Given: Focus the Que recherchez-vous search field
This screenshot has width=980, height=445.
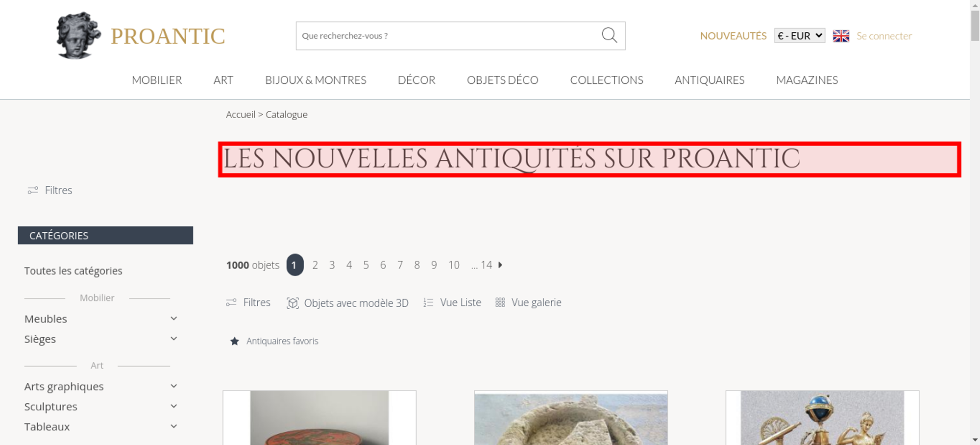Looking at the screenshot, I should point(448,36).
